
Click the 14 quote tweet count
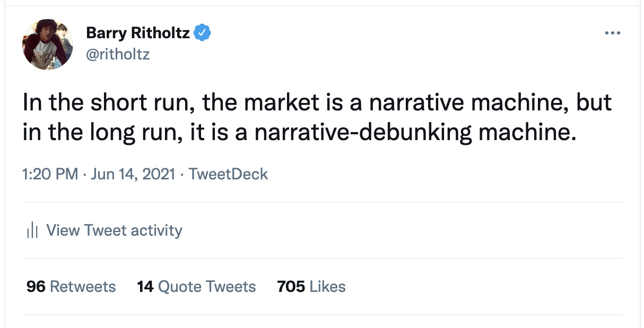pos(145,287)
